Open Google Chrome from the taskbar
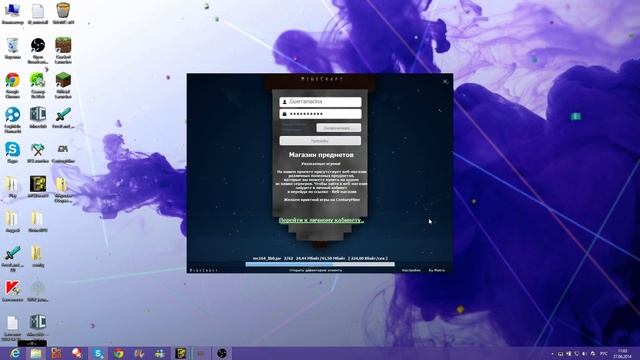The width and height of the screenshot is (640, 360). [119, 353]
